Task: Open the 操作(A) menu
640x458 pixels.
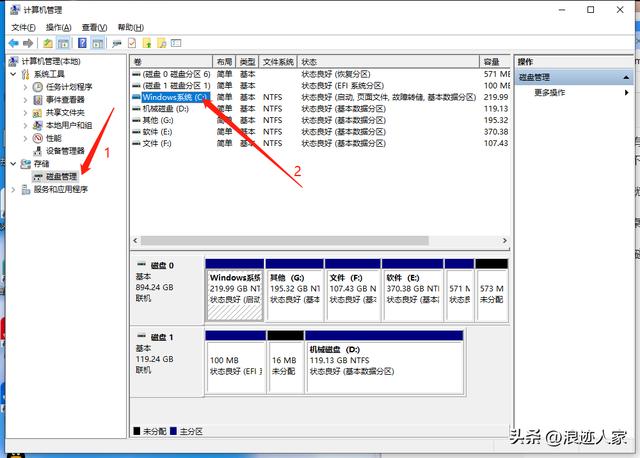Action: pos(58,27)
